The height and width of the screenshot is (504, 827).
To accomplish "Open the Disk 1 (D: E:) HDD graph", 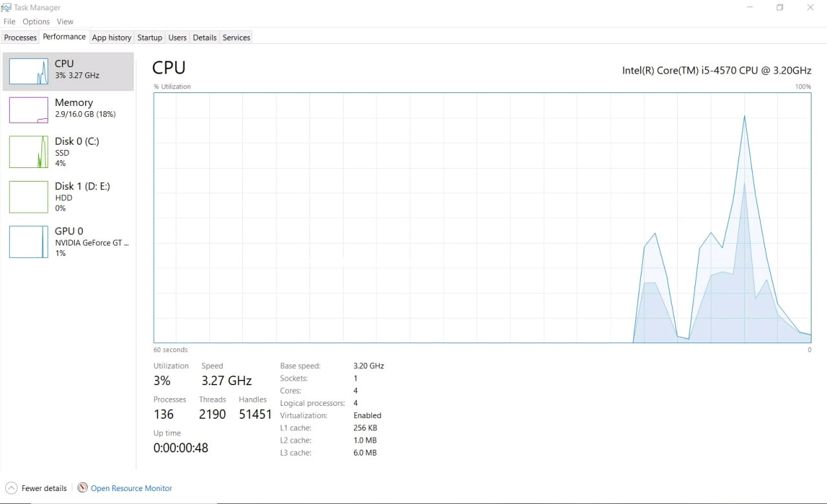I will (x=28, y=197).
